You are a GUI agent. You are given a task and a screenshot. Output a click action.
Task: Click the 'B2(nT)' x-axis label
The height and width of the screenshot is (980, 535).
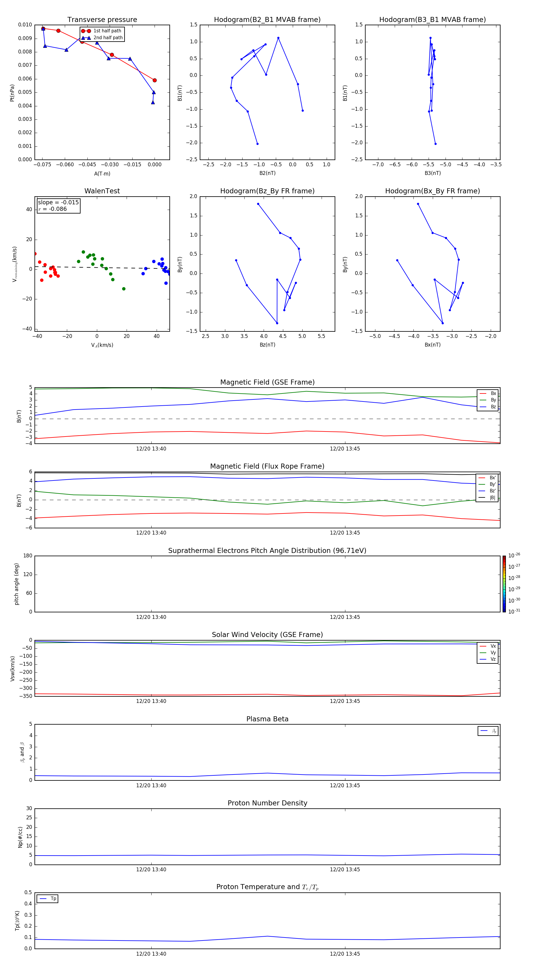(267, 173)
